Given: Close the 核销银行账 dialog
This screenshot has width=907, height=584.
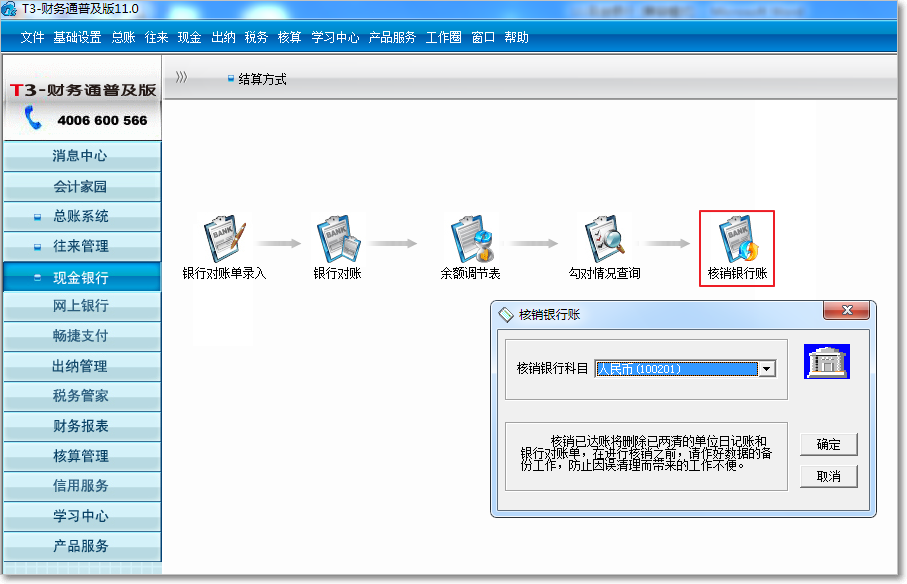Looking at the screenshot, I should click(x=848, y=311).
